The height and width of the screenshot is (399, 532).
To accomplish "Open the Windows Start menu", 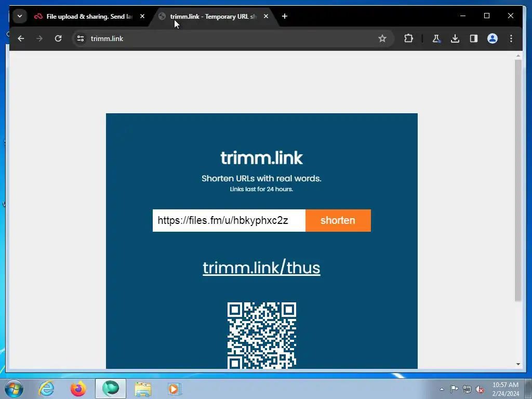I will [14, 389].
